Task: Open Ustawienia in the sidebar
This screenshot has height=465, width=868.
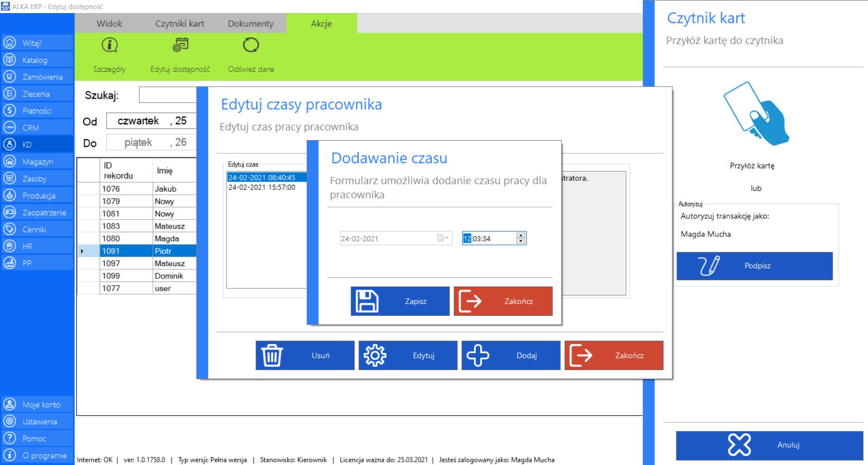Action: (39, 422)
